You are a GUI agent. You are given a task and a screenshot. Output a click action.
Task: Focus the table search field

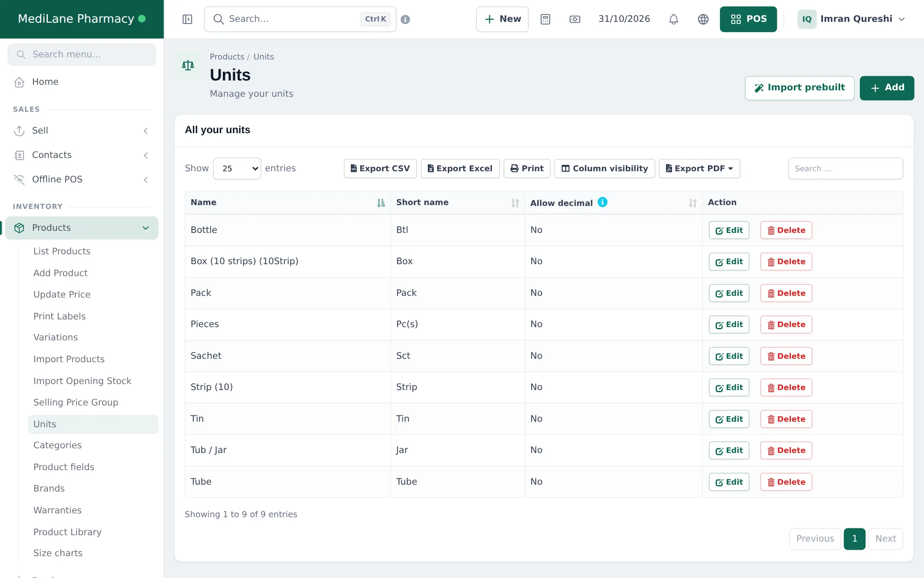pyautogui.click(x=845, y=168)
